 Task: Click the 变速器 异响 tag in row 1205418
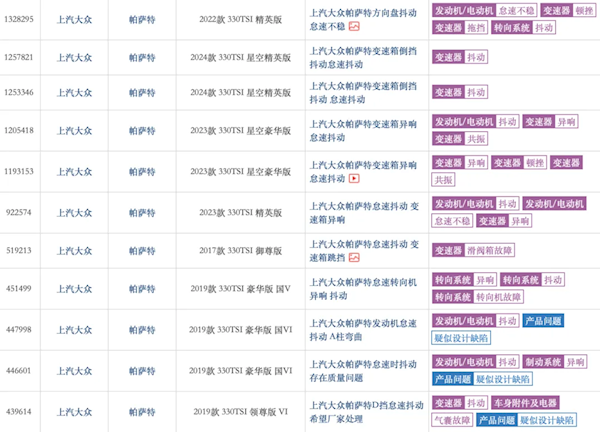pos(550,122)
